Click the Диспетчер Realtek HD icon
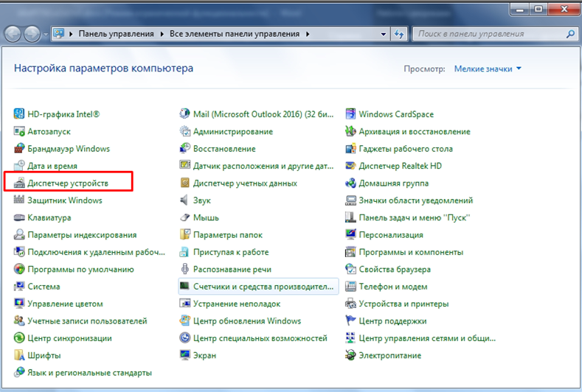This screenshot has height=392, width=582. coord(350,166)
